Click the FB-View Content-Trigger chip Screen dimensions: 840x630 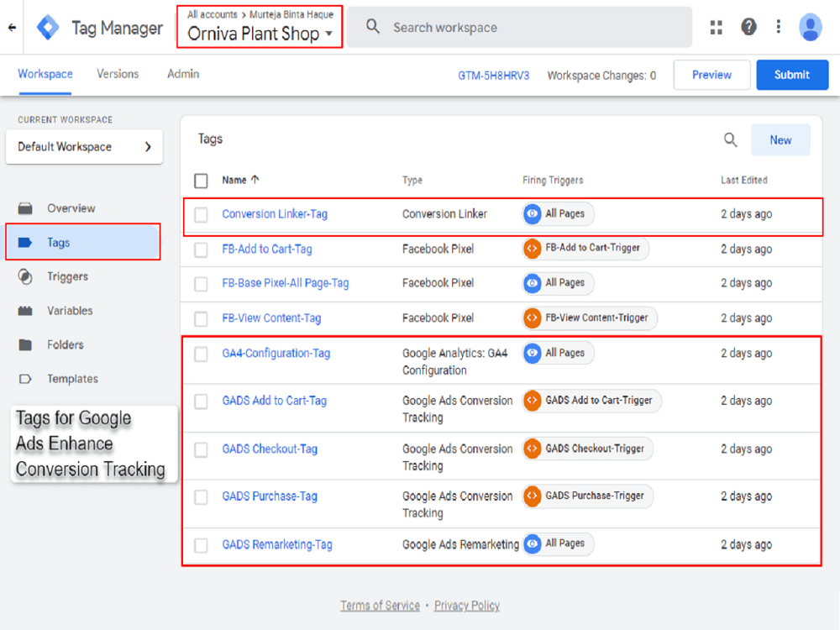click(590, 318)
